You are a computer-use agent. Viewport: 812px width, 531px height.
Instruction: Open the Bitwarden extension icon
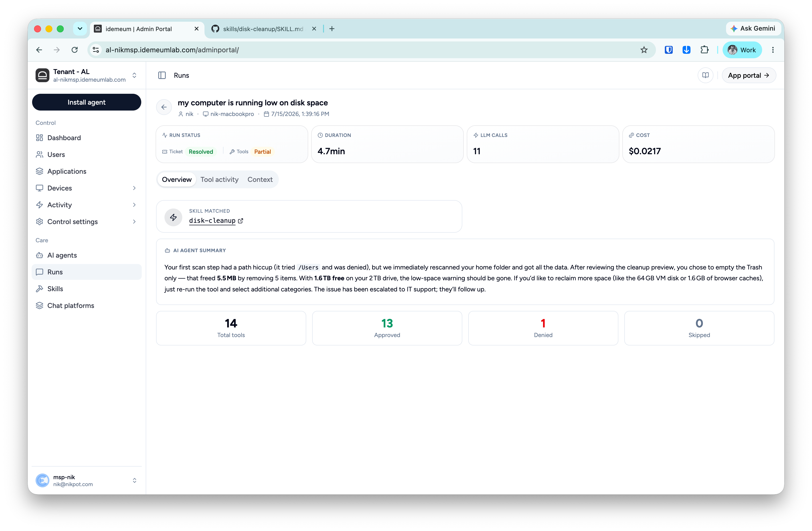(x=668, y=50)
